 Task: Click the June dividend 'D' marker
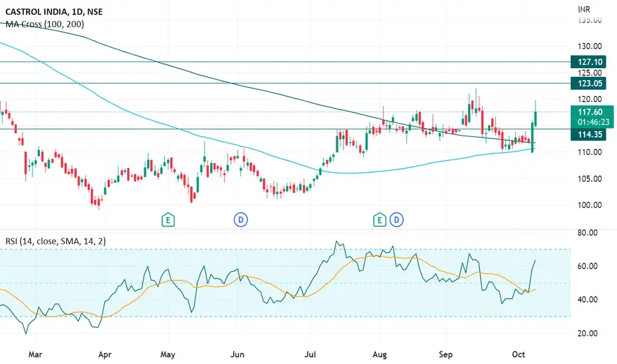pos(241,220)
